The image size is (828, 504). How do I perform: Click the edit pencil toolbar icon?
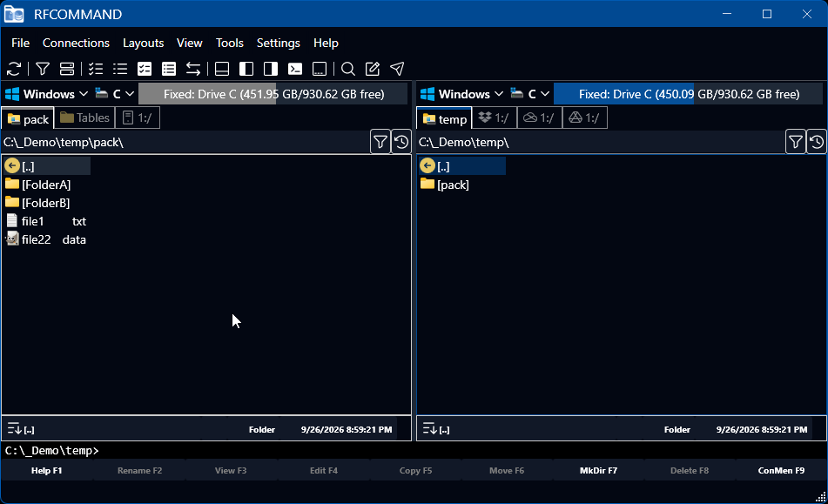(x=373, y=69)
